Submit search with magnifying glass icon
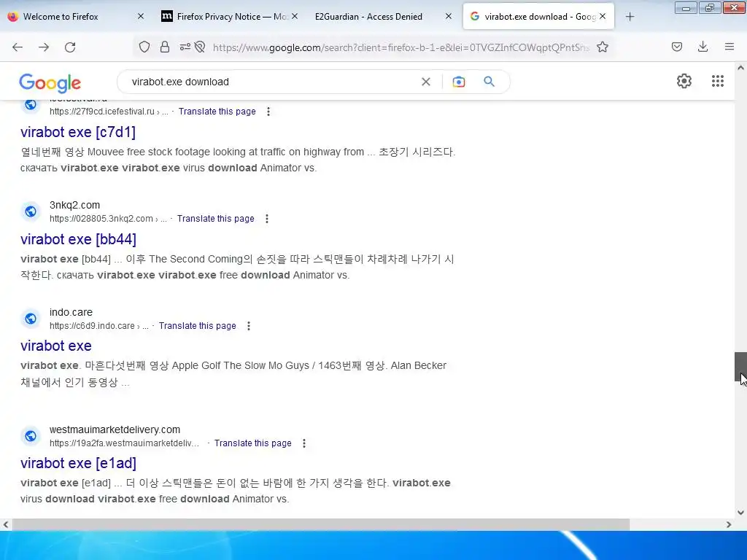 point(489,82)
